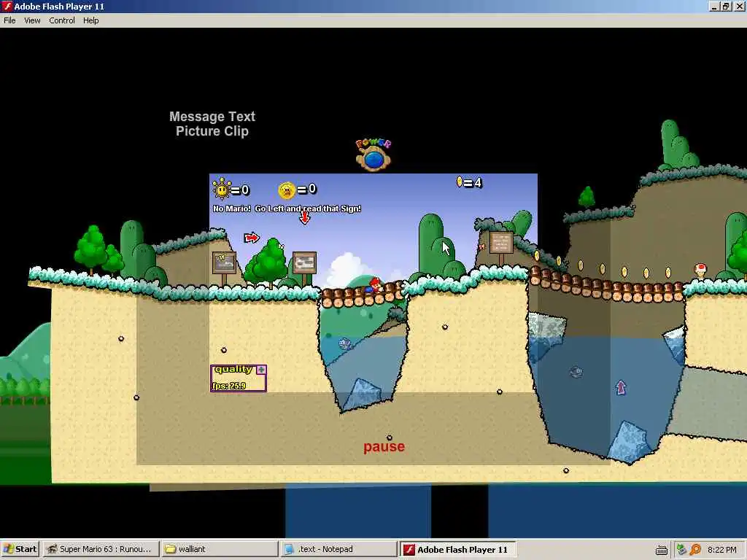Click the Shine Sprite counter icon
Viewport: 747px width, 560px height.
coord(222,189)
